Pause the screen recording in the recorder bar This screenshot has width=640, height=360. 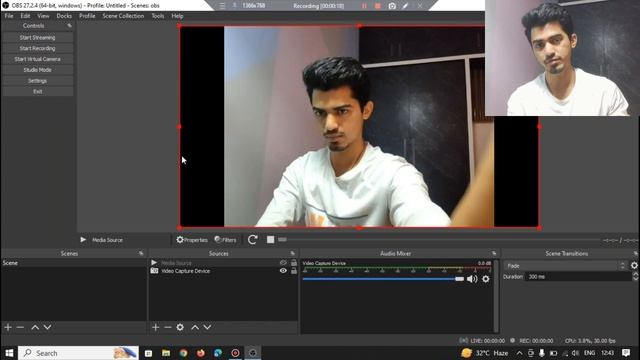click(x=364, y=6)
